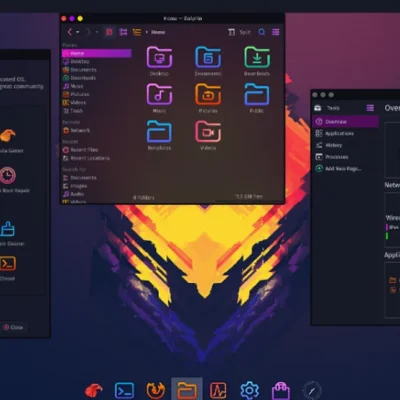Image resolution: width=400 pixels, height=400 pixels.
Task: Expand the back navigation history arrow
Action: [78, 32]
